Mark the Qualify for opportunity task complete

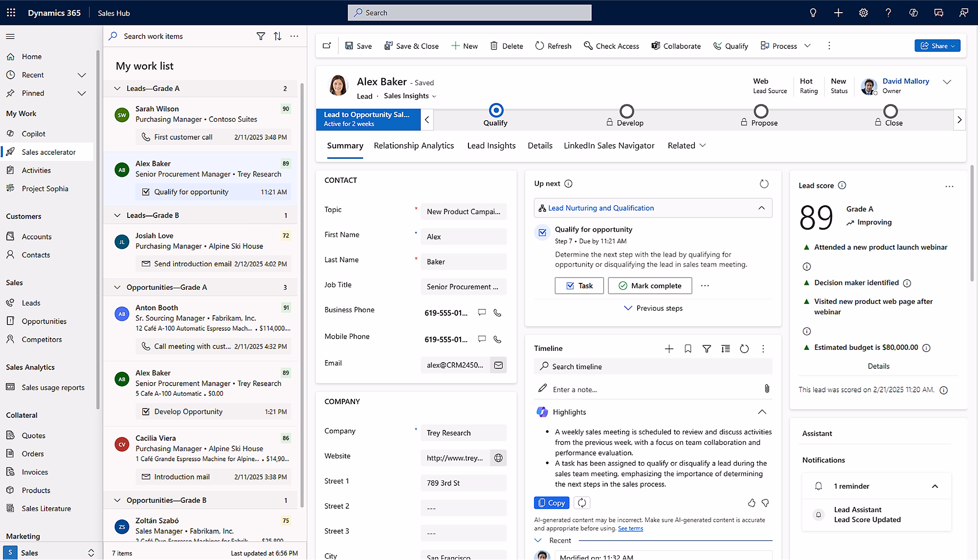649,285
